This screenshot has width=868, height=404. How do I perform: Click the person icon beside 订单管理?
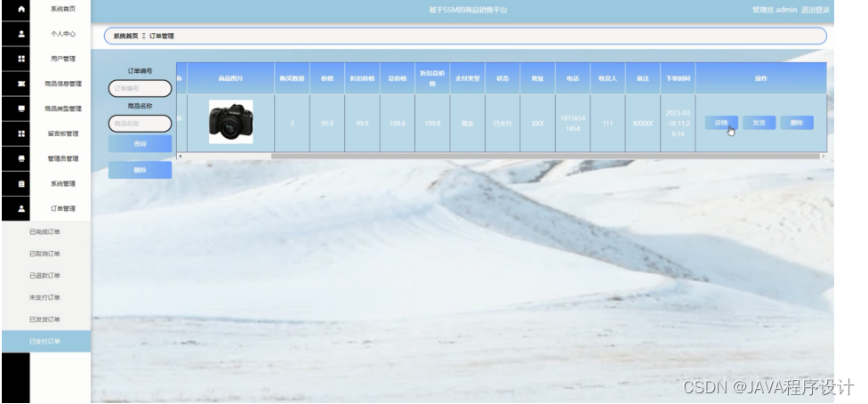click(21, 208)
